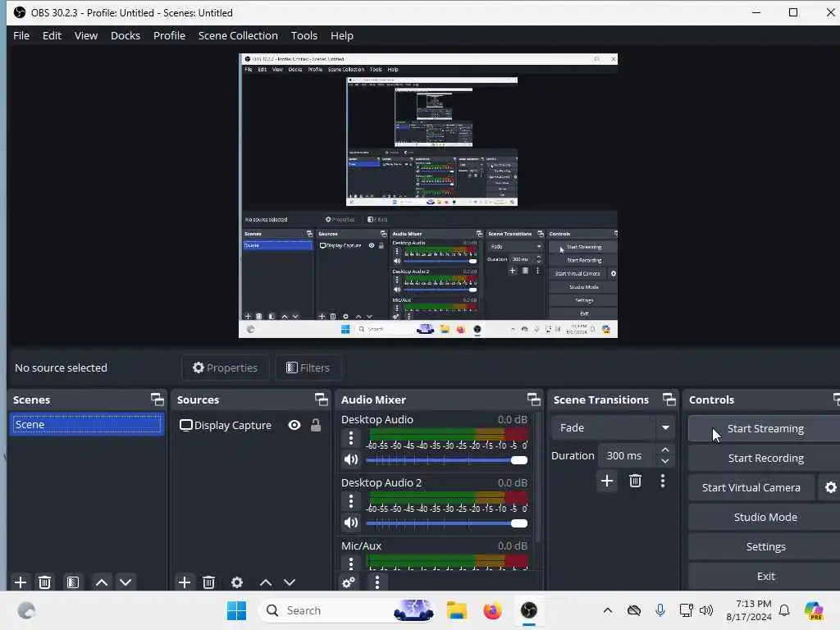Click Start Streaming button
The image size is (840, 630).
[765, 428]
